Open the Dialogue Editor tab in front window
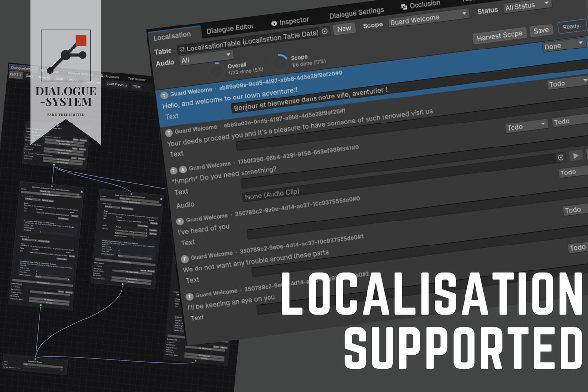The width and height of the screenshot is (588, 392). pyautogui.click(x=230, y=28)
